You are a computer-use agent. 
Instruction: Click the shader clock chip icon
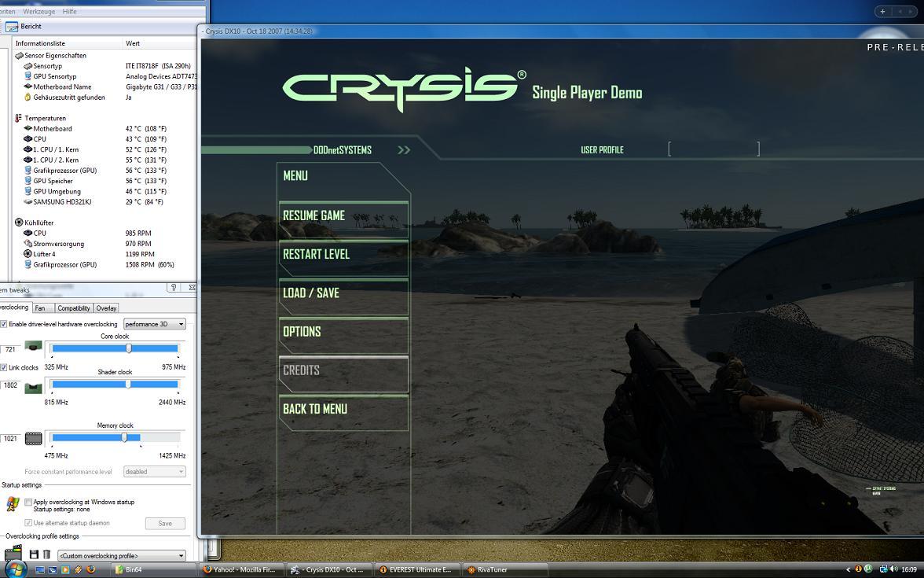coord(34,387)
